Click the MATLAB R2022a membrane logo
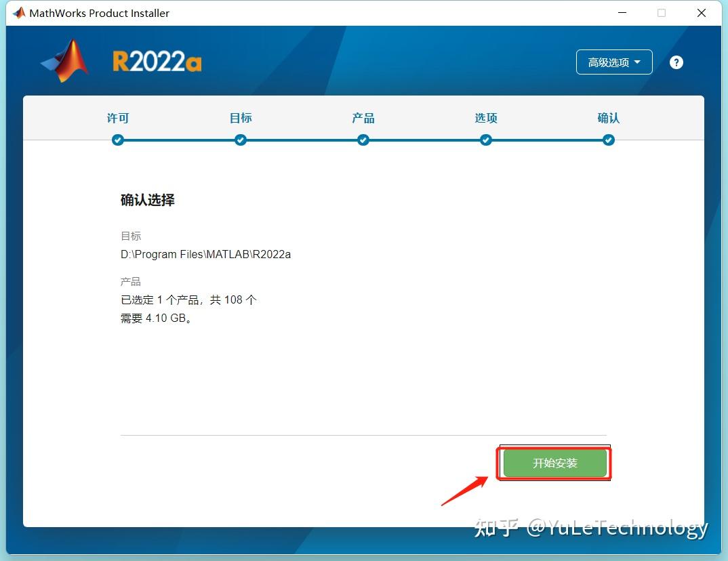 coord(64,60)
